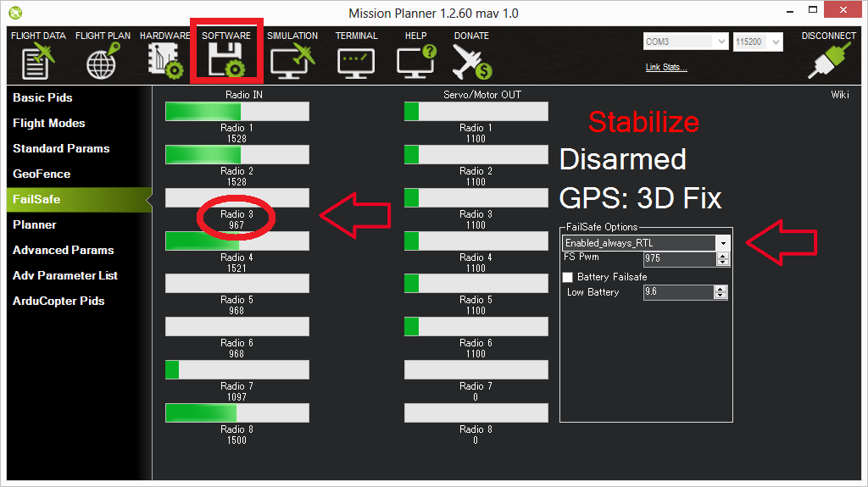Open the 115200 baud rate dropdown
Screen dimensions: 868x487
coord(776,42)
